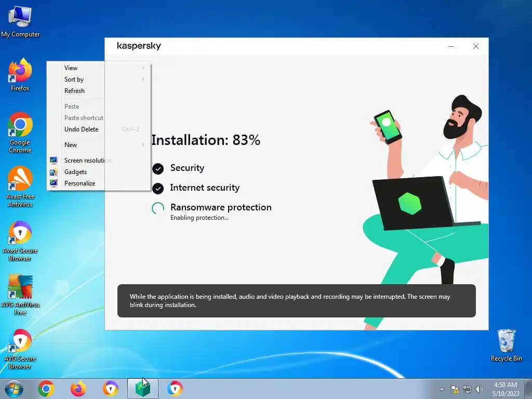
Task: Open Firefox from the taskbar
Action: (78, 389)
